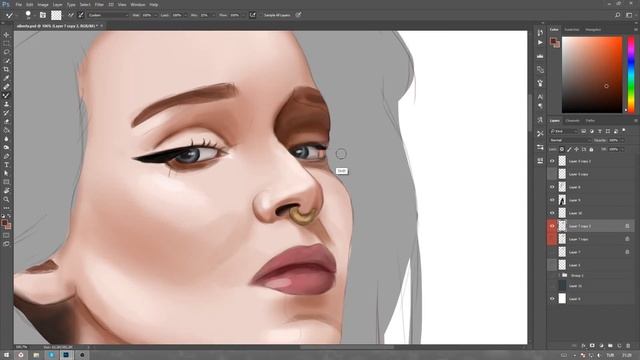Select the Crop tool

pyautogui.click(x=6, y=69)
